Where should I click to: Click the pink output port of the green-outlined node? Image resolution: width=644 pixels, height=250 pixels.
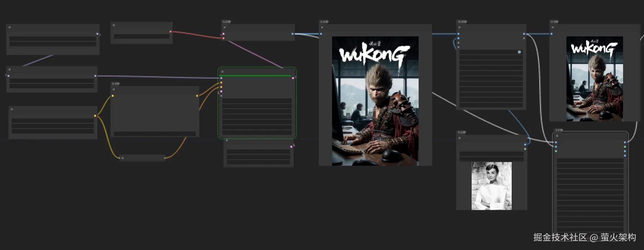(293, 78)
